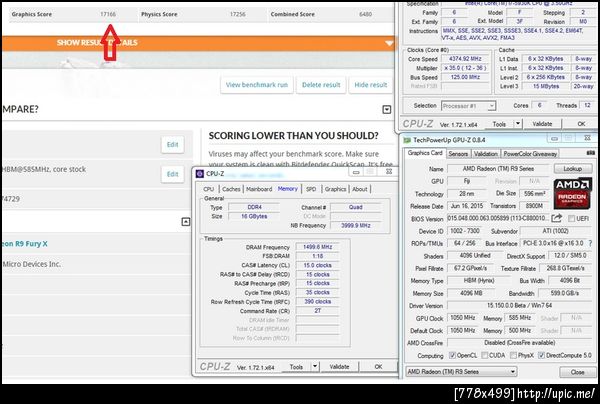Collapse the compare section arrow box
Viewport: 600px width, 404px height.
387,109
